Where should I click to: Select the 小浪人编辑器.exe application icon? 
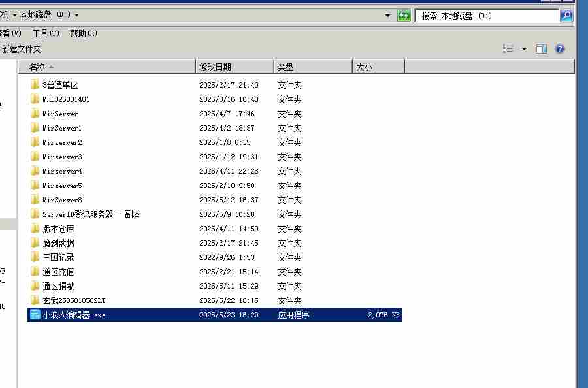click(35, 315)
